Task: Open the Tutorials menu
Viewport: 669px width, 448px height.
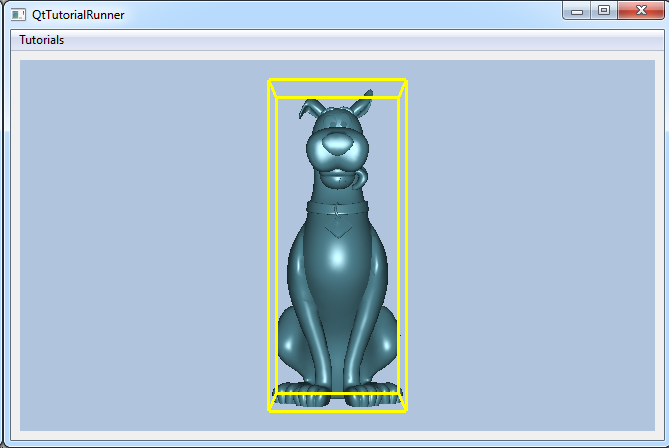Action: click(x=42, y=40)
